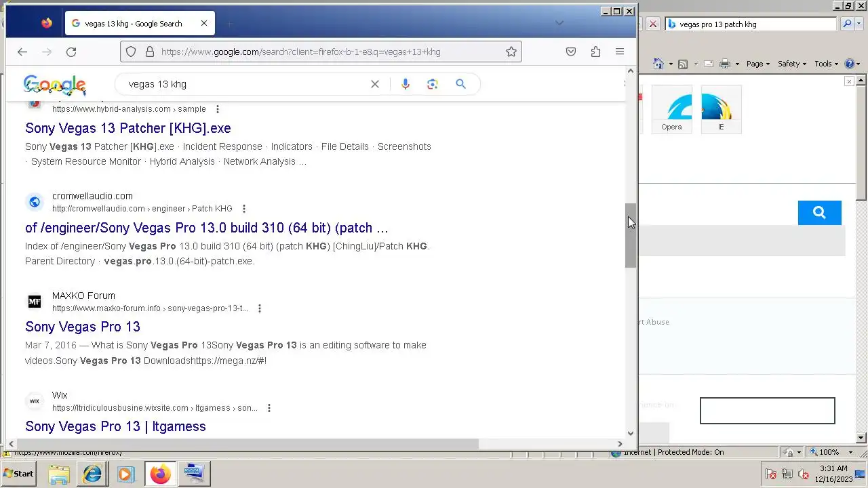Submit Google search with magnifier icon
This screenshot has height=488, width=868.
coord(460,84)
